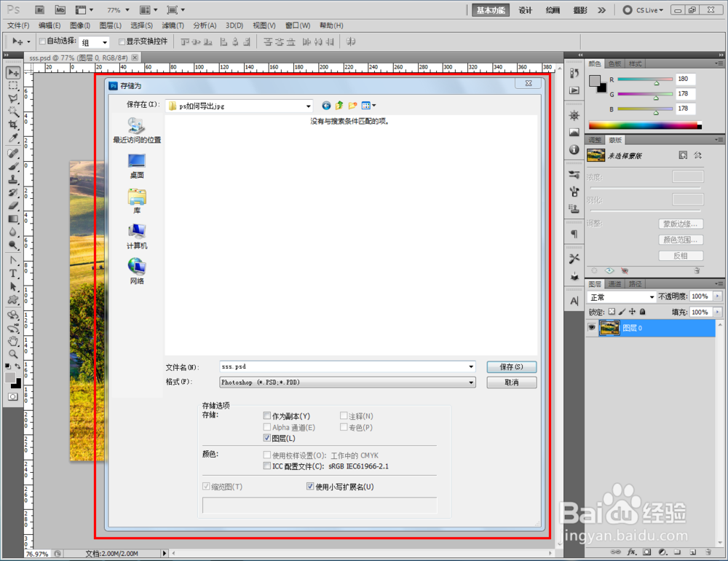The height and width of the screenshot is (561, 728).
Task: Go up one folder level
Action: pos(339,106)
